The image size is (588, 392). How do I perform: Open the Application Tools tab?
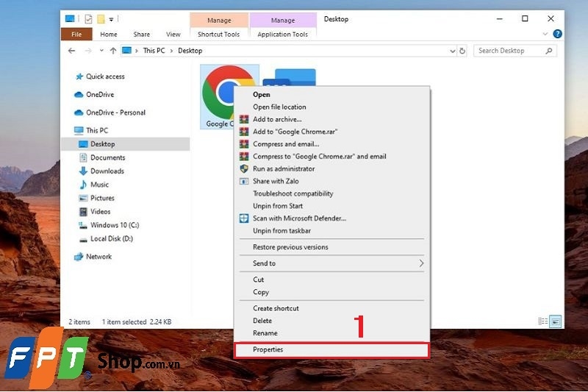(x=283, y=34)
